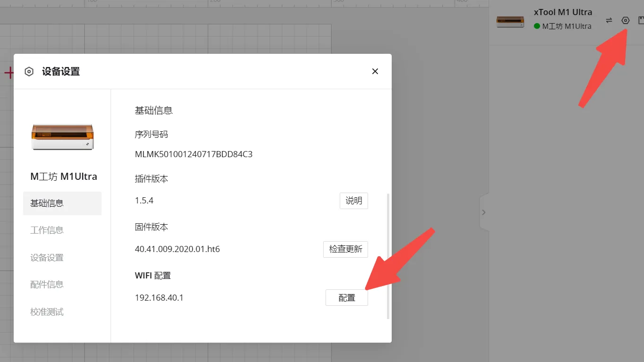Image resolution: width=644 pixels, height=362 pixels.
Task: Click the xTool M1 Ultra device name
Action: pyautogui.click(x=563, y=12)
